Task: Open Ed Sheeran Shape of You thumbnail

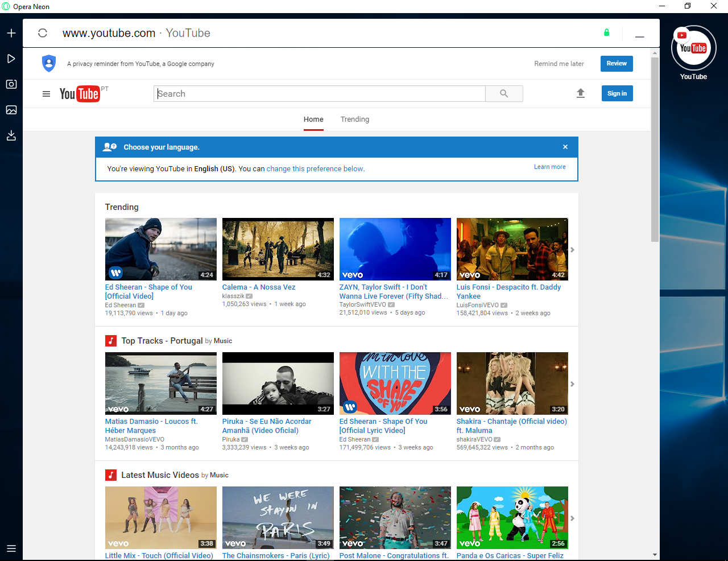Action: click(x=161, y=249)
